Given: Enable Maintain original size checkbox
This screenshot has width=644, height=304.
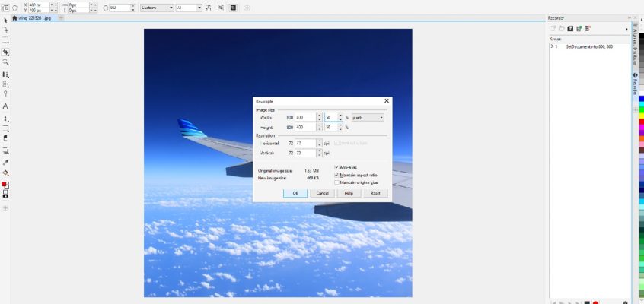Looking at the screenshot, I should [336, 182].
